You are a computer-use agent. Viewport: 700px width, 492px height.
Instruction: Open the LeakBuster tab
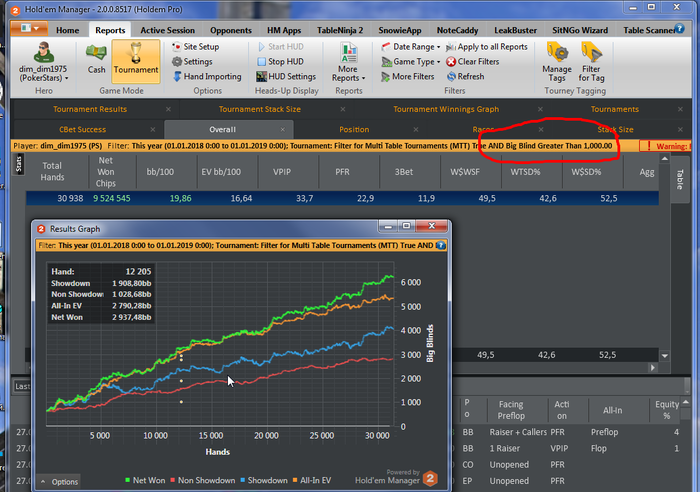(x=515, y=30)
